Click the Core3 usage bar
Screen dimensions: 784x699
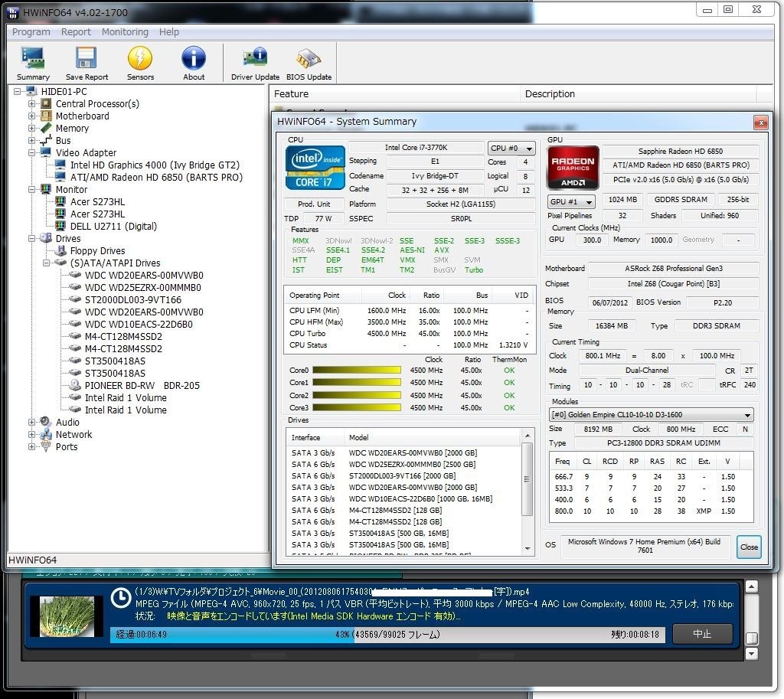click(357, 407)
